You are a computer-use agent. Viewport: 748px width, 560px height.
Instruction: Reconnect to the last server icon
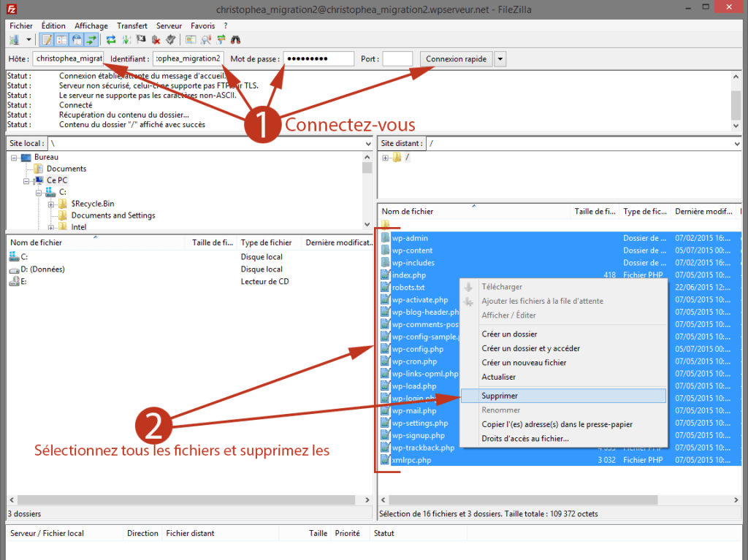pyautogui.click(x=171, y=40)
